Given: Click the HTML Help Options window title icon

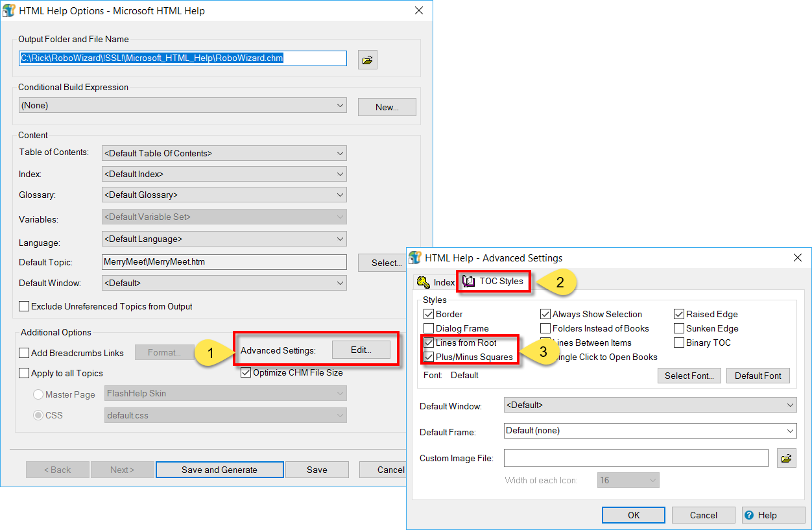Looking at the screenshot, I should click(x=9, y=10).
